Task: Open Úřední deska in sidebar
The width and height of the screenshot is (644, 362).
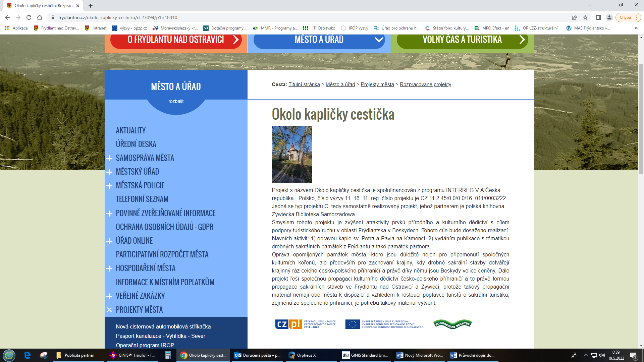Action: pos(136,144)
